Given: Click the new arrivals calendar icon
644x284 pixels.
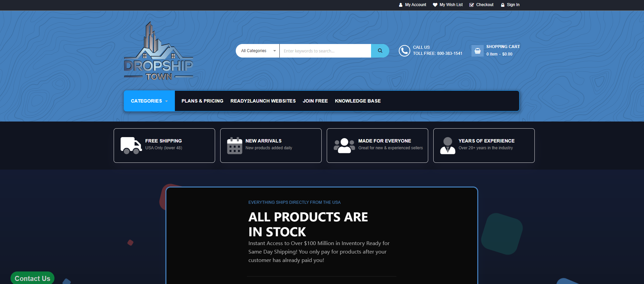Looking at the screenshot, I should 235,146.
